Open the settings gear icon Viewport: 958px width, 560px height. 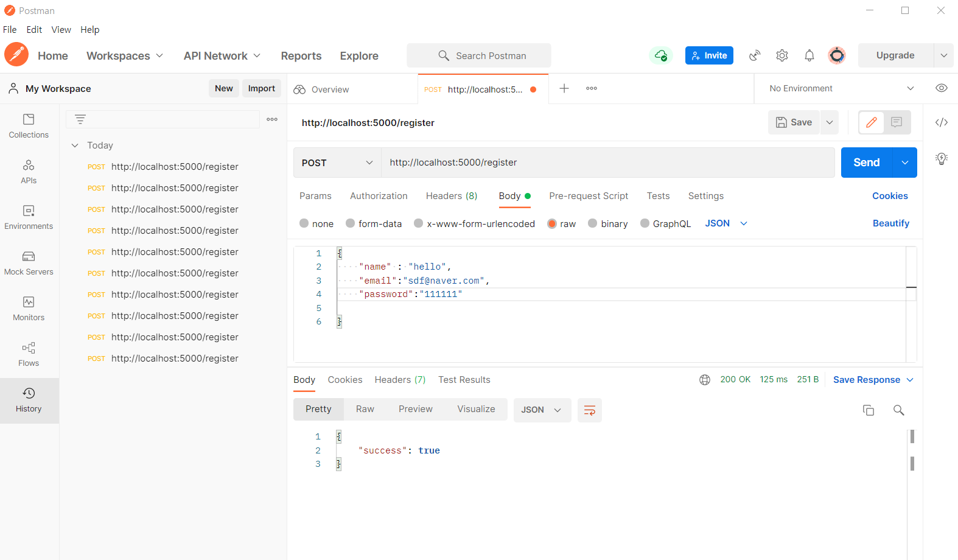[x=782, y=55]
